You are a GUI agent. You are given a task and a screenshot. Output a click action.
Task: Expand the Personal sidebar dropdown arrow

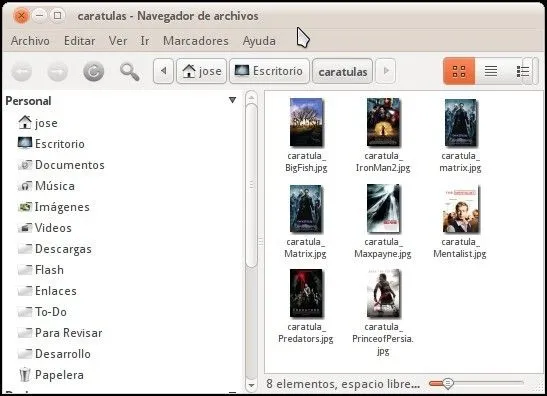pos(232,100)
